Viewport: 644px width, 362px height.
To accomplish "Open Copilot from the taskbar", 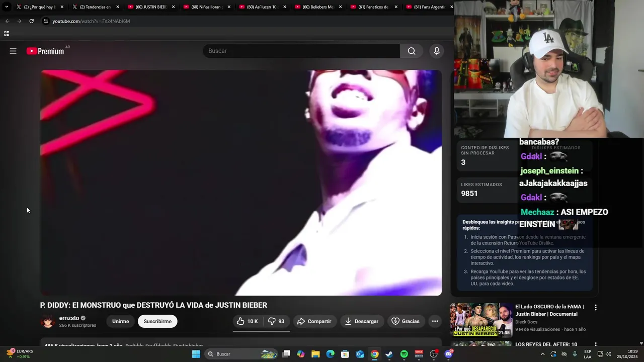I will pyautogui.click(x=301, y=354).
